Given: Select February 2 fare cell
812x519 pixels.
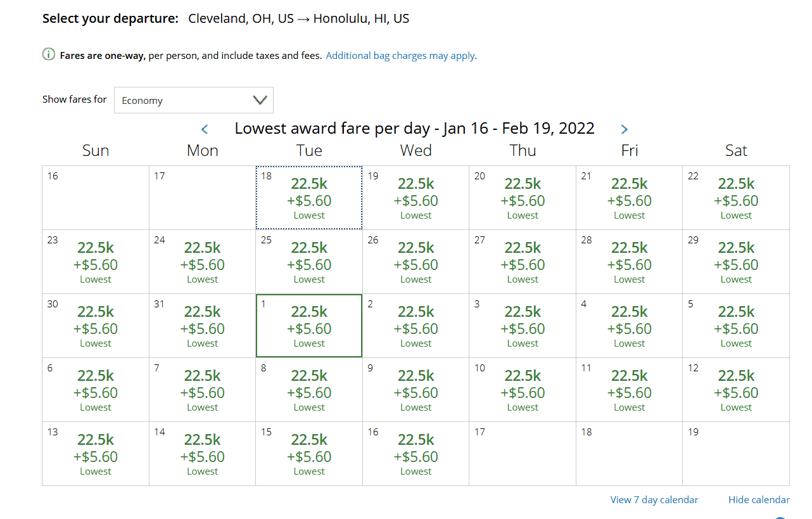Looking at the screenshot, I should pos(416,326).
